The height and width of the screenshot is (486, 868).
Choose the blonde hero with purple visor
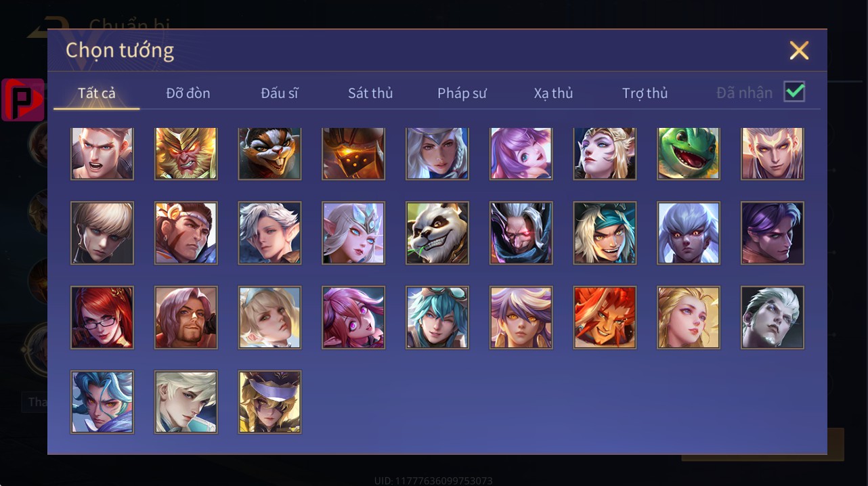[269, 402]
